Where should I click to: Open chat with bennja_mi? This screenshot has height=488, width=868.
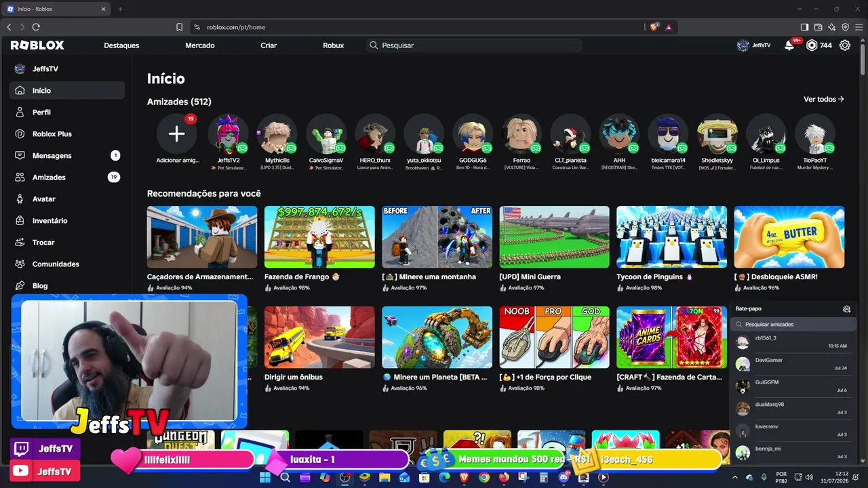(792, 452)
